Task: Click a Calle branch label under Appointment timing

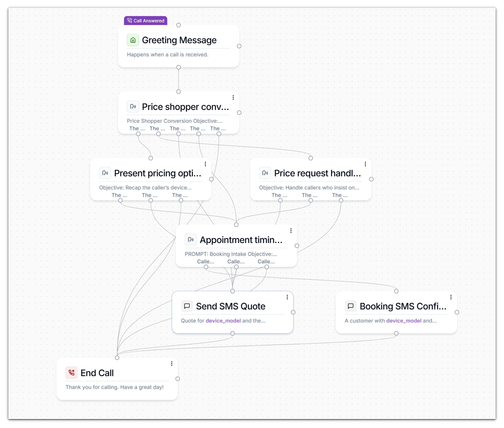Action: (x=206, y=261)
